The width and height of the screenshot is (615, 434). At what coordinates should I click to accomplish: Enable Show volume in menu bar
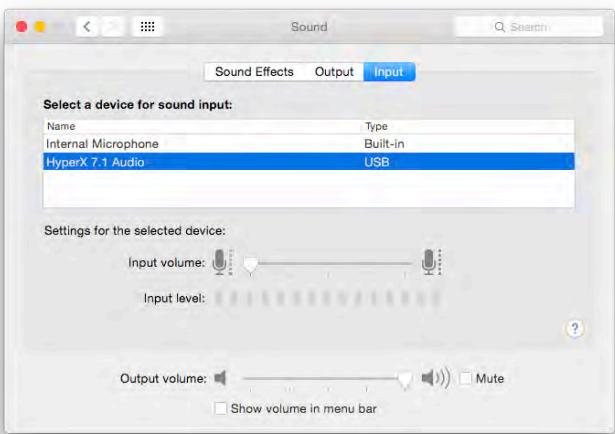coord(220,408)
